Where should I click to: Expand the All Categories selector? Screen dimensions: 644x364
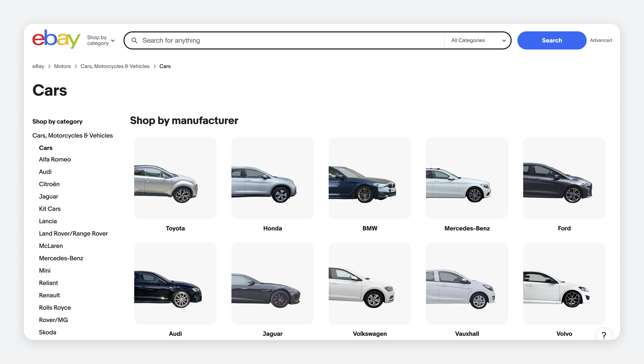pos(478,41)
